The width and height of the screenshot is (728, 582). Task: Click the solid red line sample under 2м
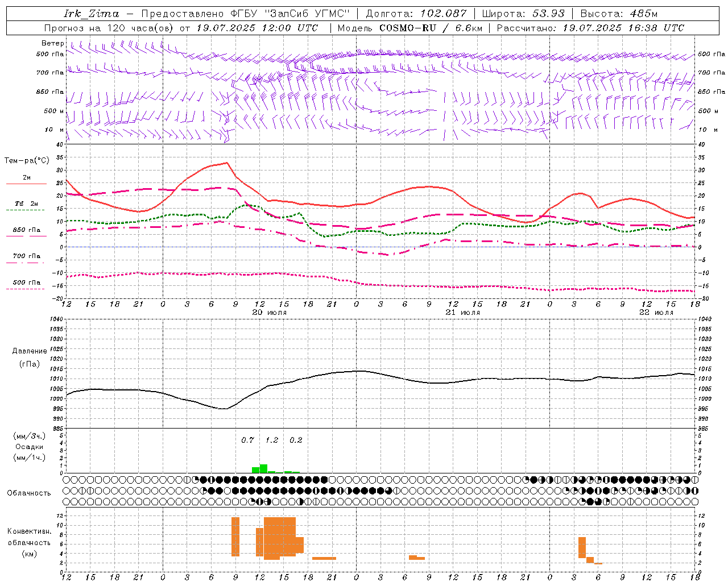26,184
